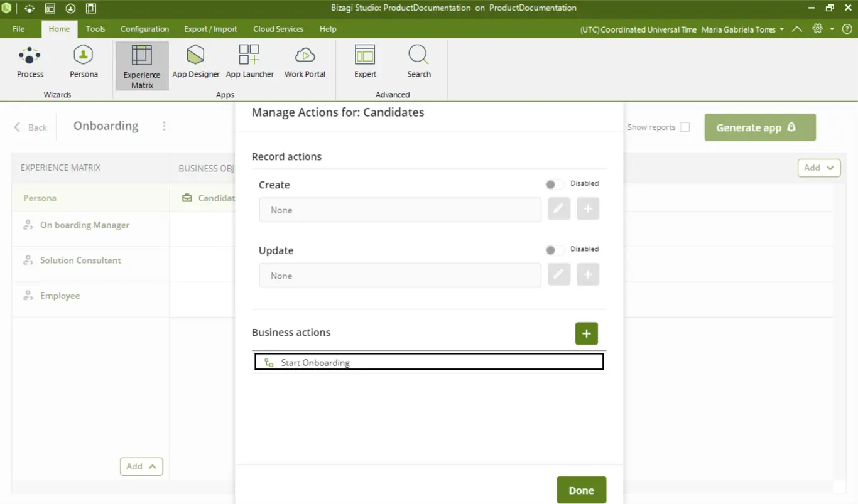858x504 pixels.
Task: Open the Cloud Services tab
Action: (278, 29)
